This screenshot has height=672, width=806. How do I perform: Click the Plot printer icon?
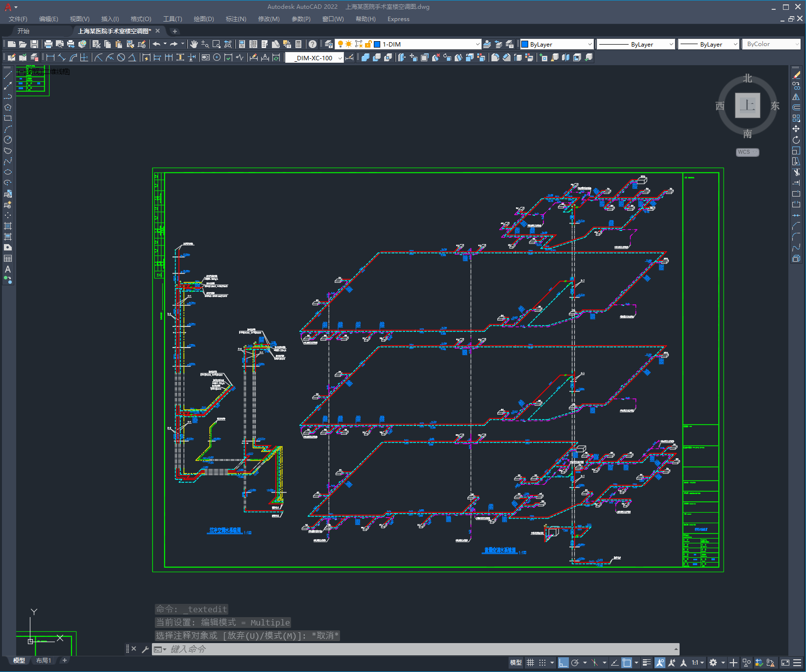[48, 44]
